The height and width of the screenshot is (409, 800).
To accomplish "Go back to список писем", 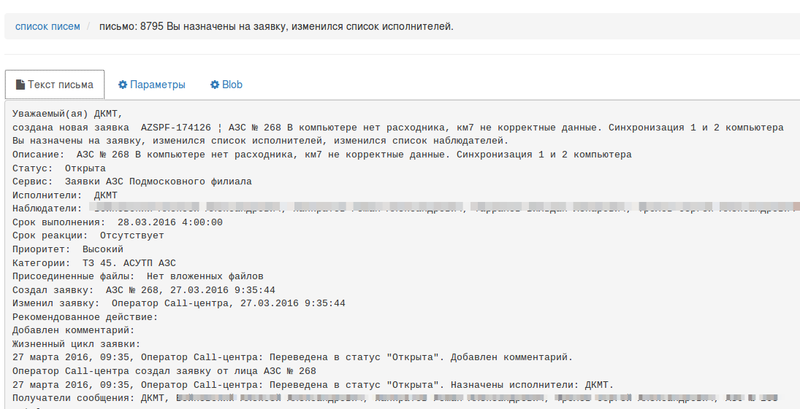I will [x=47, y=25].
